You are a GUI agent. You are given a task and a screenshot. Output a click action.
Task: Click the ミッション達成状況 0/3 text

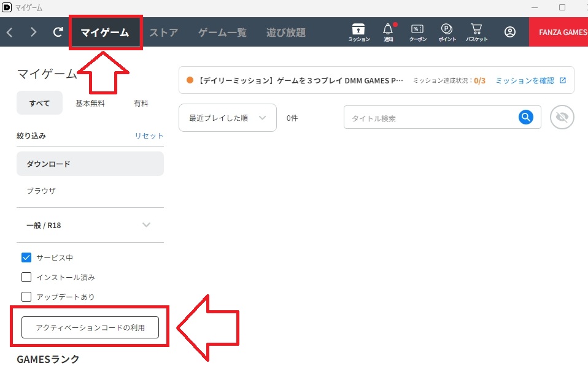449,80
